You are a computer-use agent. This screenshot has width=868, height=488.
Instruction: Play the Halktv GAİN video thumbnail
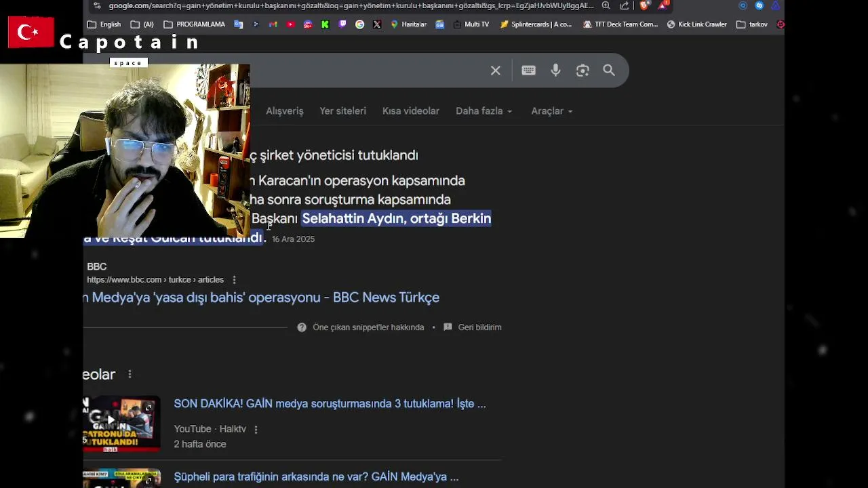pos(122,424)
